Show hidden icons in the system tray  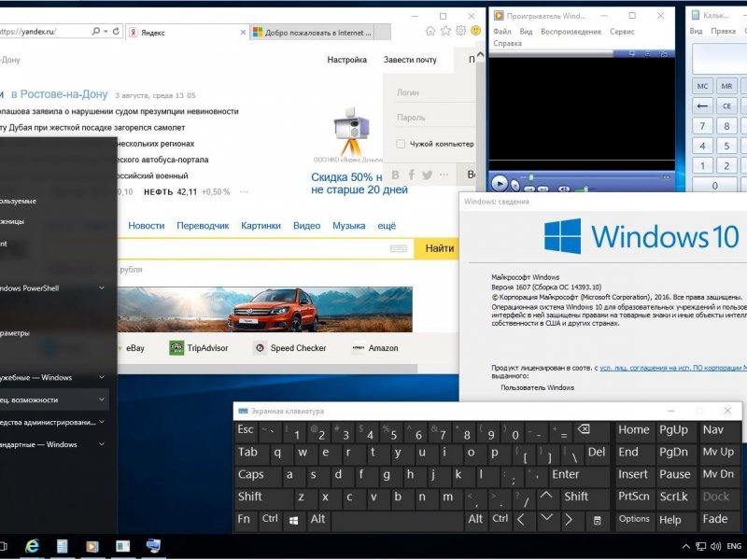(x=686, y=546)
